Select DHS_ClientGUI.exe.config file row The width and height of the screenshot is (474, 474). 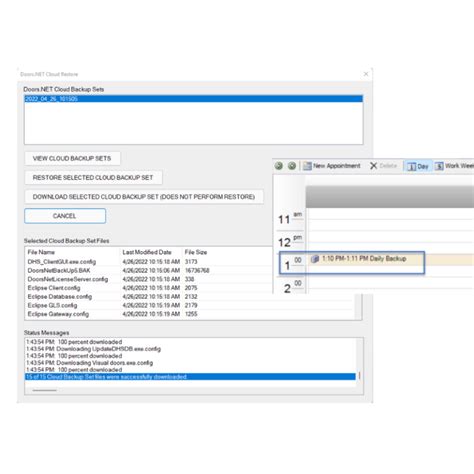(149, 262)
